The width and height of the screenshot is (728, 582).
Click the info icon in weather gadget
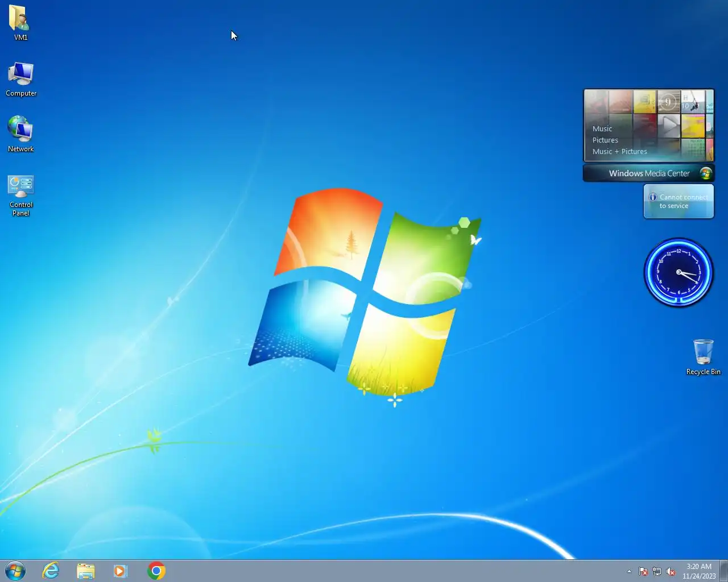pos(653,197)
